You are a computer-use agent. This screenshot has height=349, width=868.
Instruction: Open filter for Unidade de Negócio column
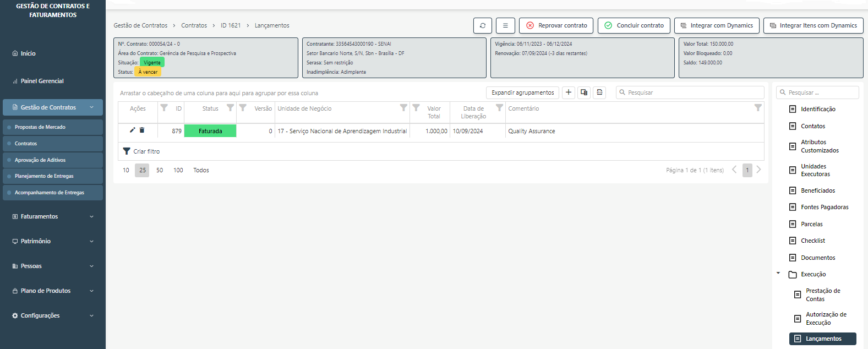[x=403, y=108]
